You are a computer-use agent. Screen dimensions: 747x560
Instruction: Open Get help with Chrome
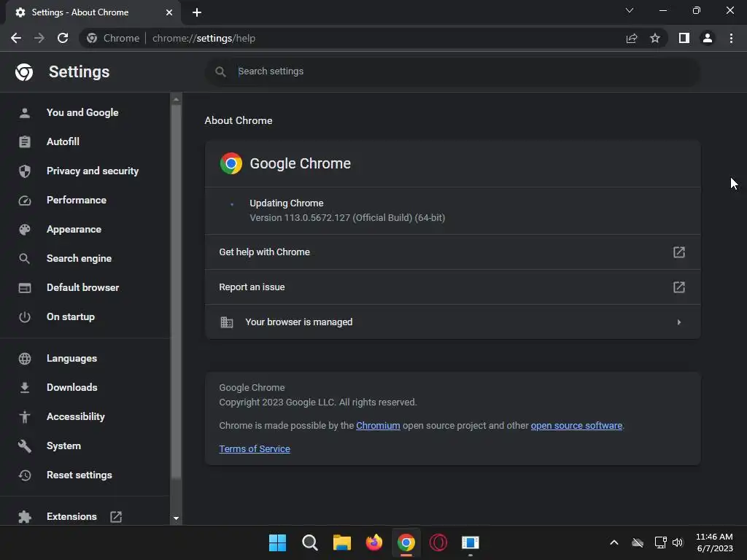[452, 252]
